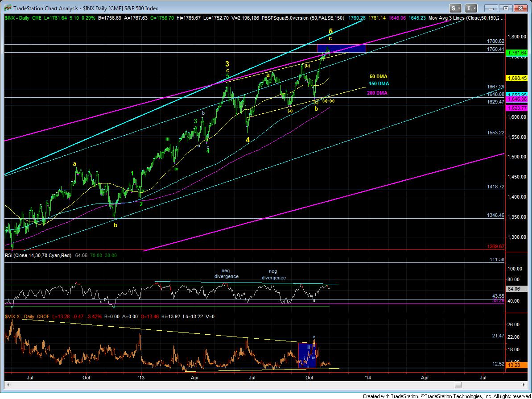The height and width of the screenshot is (399, 532).
Task: Select the $VIX.X - Daily CBOE label
Action: [x=27, y=316]
